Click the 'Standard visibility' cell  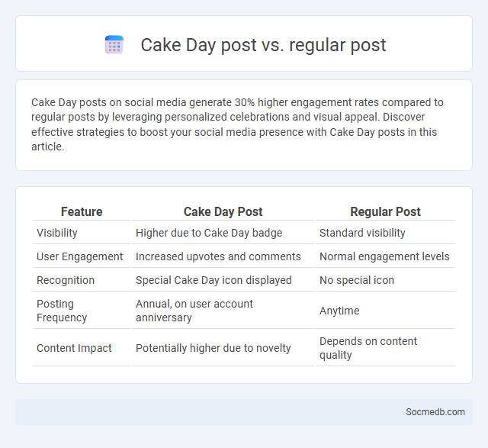[x=362, y=233]
